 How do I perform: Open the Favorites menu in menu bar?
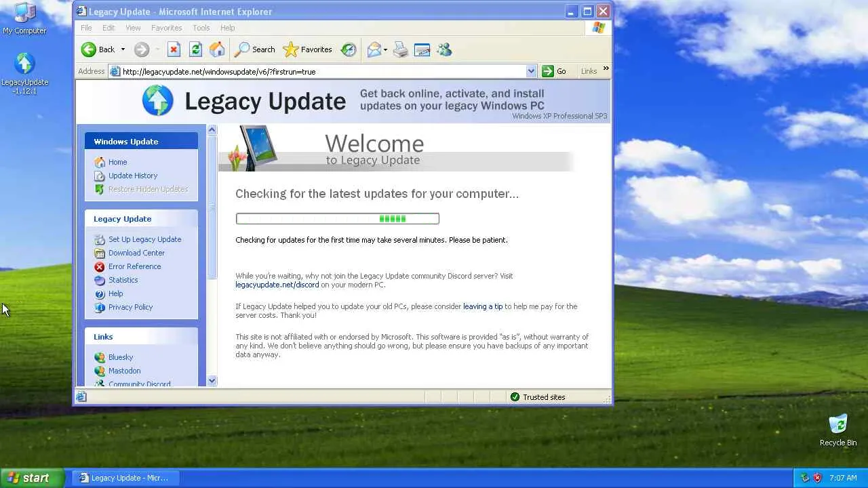pyautogui.click(x=166, y=28)
